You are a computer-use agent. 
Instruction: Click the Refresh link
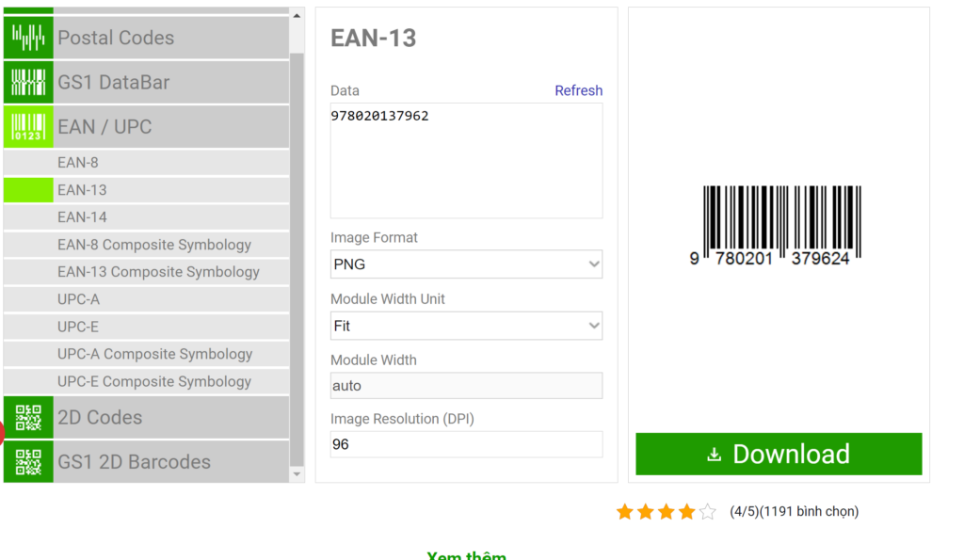click(579, 90)
